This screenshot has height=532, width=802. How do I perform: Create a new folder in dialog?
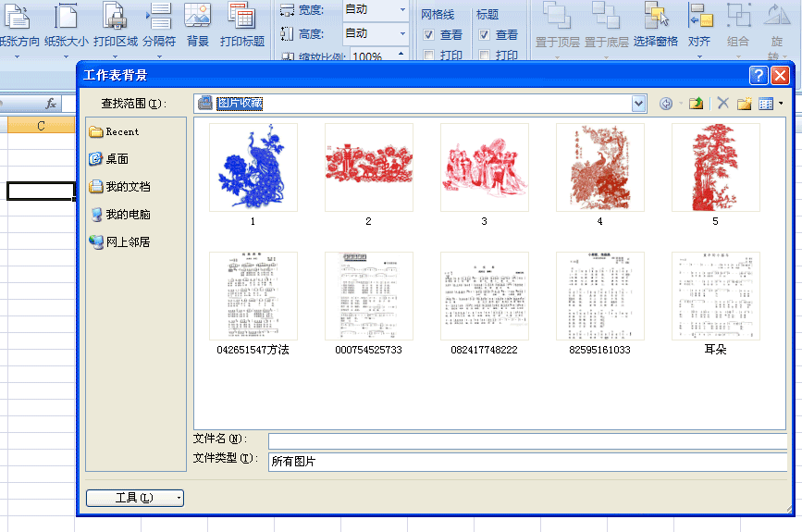point(745,104)
